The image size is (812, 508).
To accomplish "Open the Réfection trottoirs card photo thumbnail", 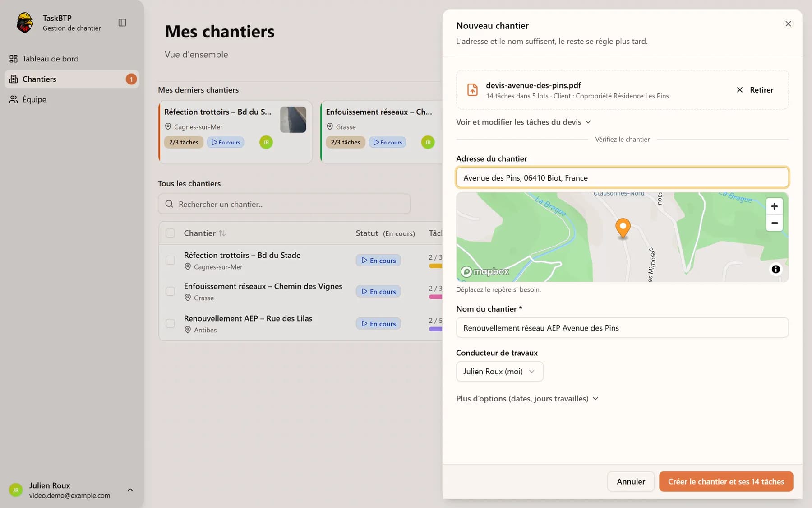I will coord(293,120).
